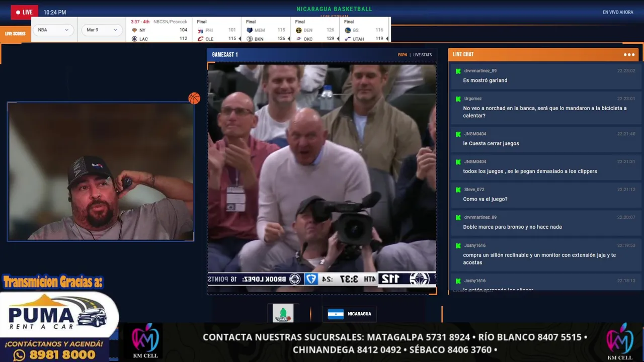644x362 pixels.
Task: Click the NICARAGUA BASKETBALL stream title
Action: pyautogui.click(x=335, y=9)
